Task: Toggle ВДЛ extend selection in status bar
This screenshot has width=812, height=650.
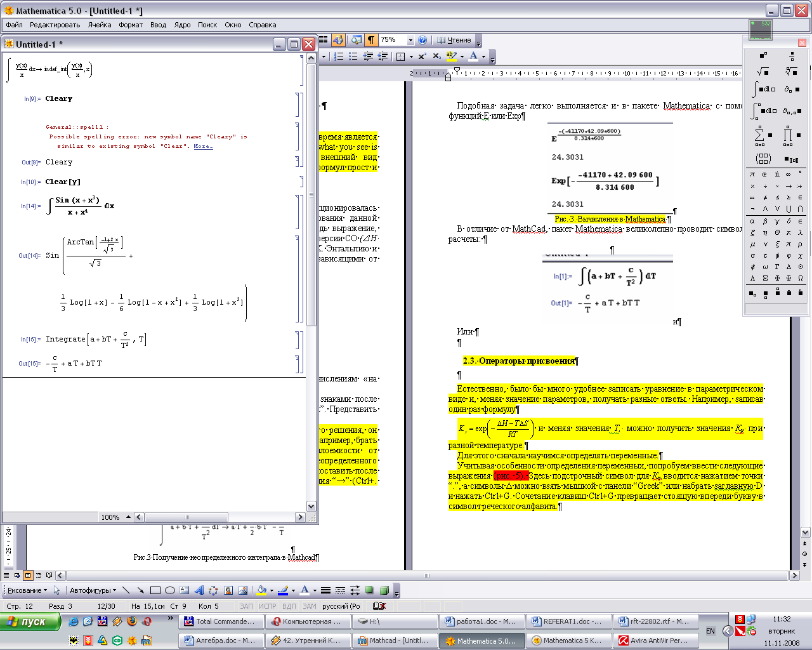Action: [289, 606]
